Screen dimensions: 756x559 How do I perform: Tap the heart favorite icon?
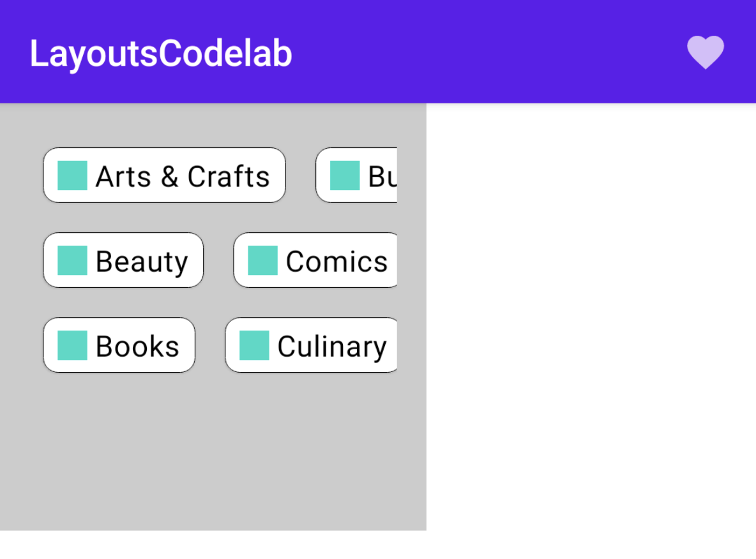[x=705, y=52]
